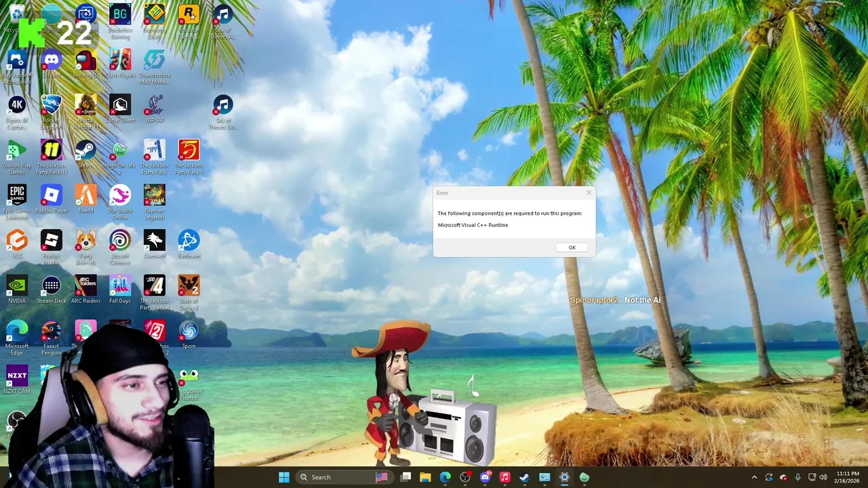Select the NVIDIA desktop icon

(17, 289)
